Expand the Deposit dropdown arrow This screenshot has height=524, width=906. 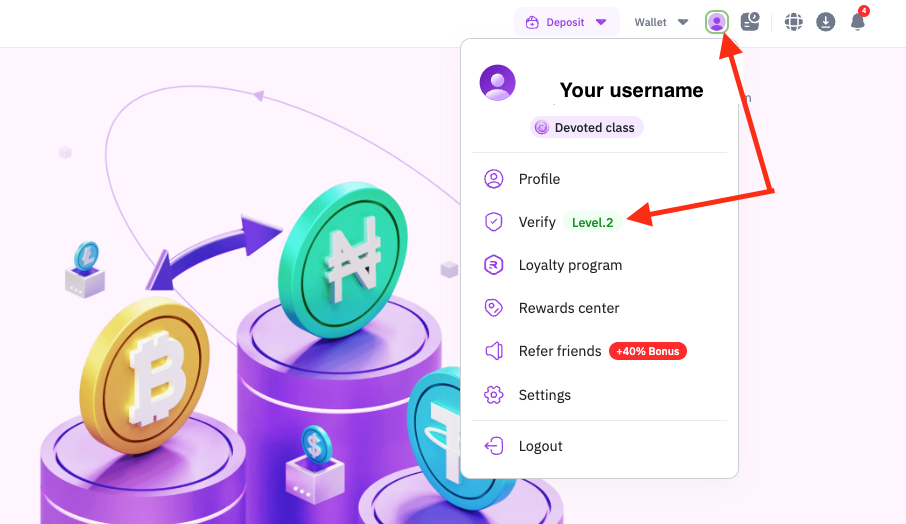(601, 22)
